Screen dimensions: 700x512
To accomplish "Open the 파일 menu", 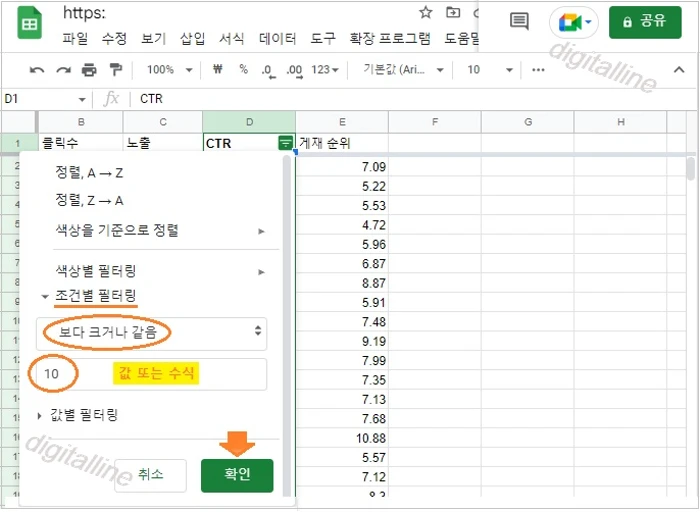I will 75,39.
